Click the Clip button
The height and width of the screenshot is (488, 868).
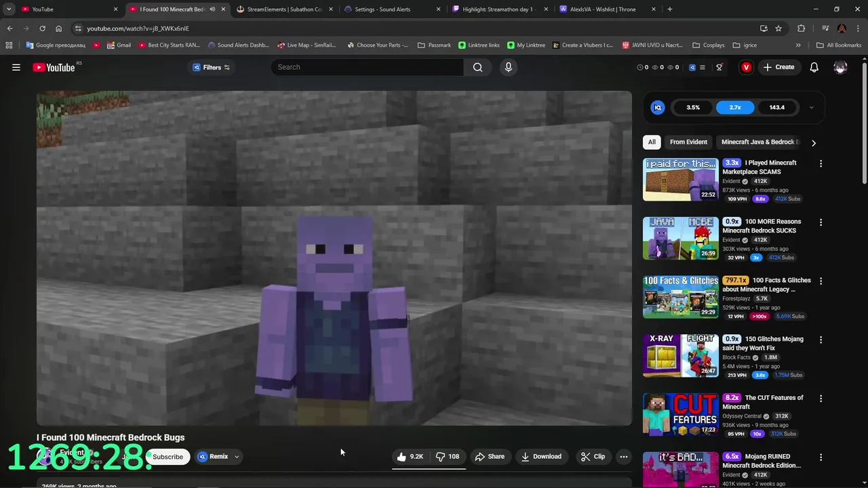click(593, 457)
